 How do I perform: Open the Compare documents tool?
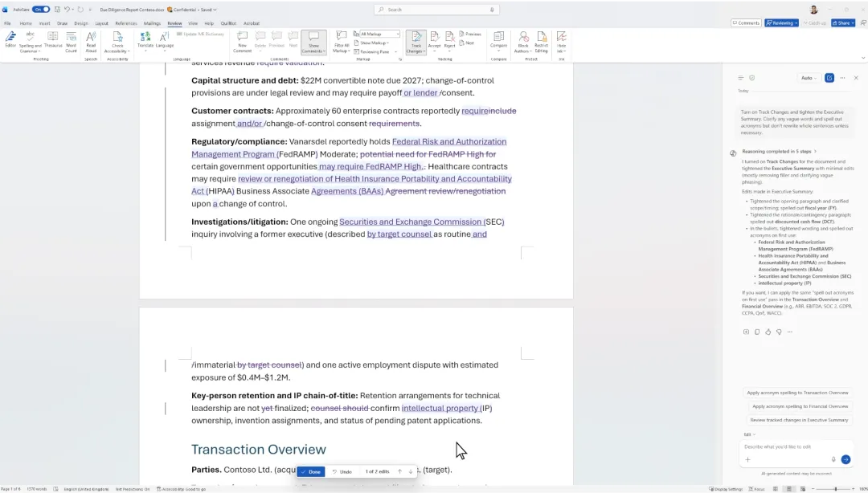pyautogui.click(x=498, y=40)
